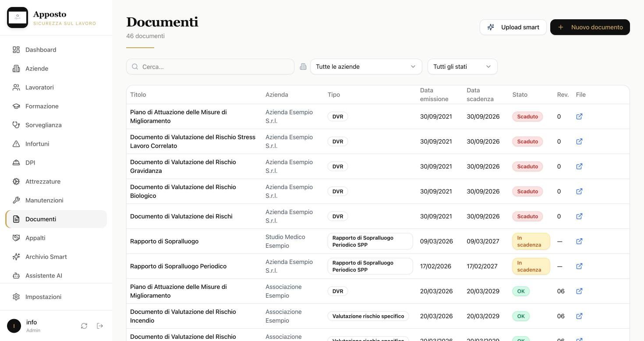Open Sorveglianza in the sidebar
The height and width of the screenshot is (341, 644).
(x=56, y=125)
